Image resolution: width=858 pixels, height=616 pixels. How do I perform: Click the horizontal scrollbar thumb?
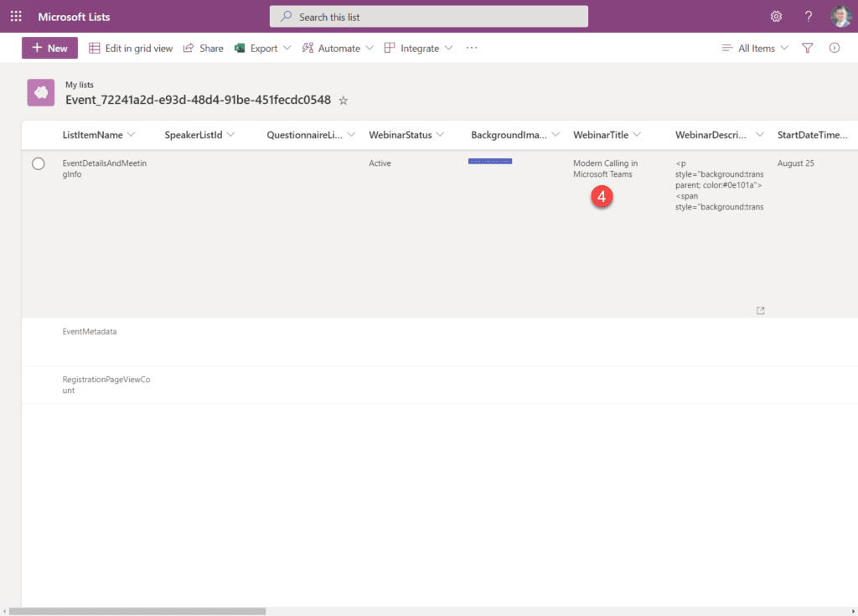coord(137,611)
